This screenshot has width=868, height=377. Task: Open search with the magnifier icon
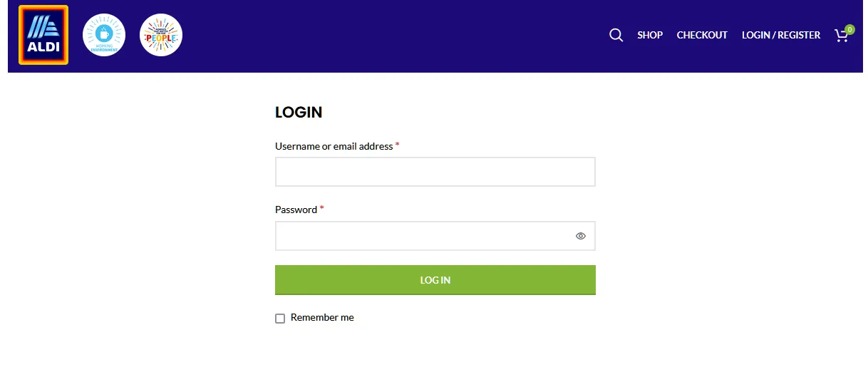tap(616, 35)
